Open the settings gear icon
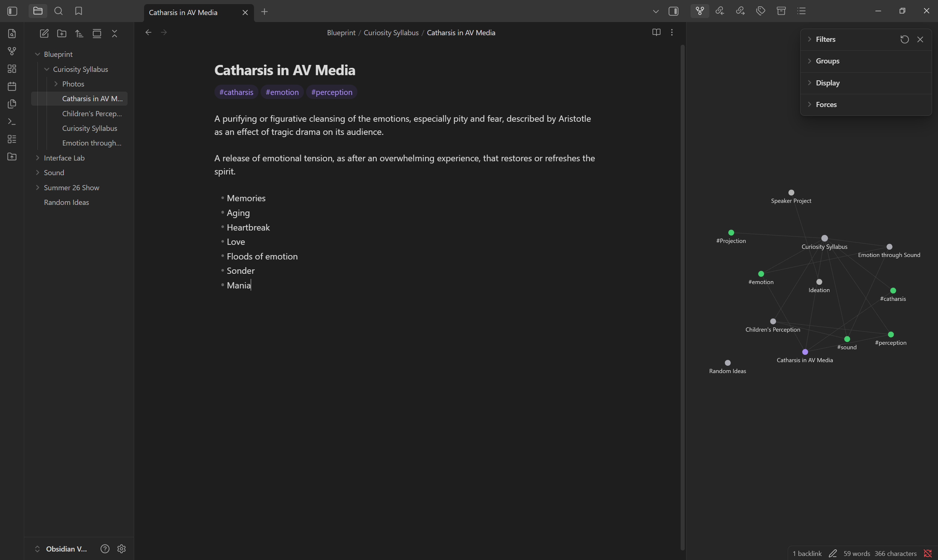 coord(122,549)
